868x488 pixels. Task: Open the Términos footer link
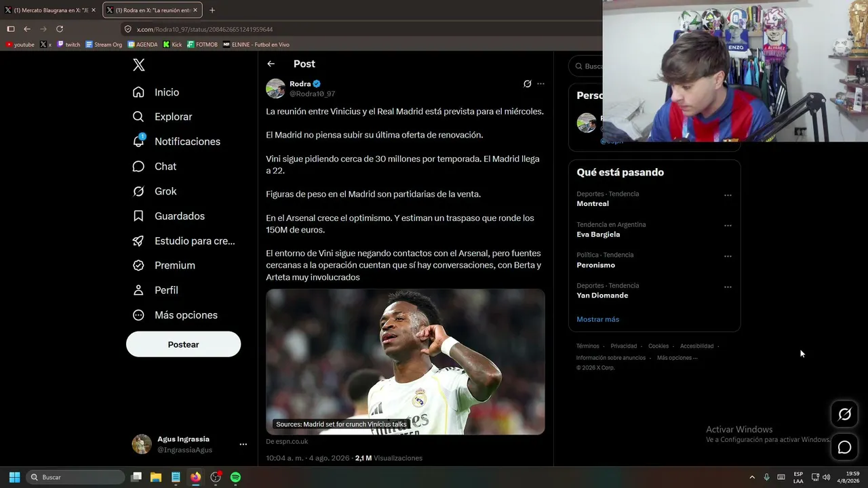click(x=588, y=346)
